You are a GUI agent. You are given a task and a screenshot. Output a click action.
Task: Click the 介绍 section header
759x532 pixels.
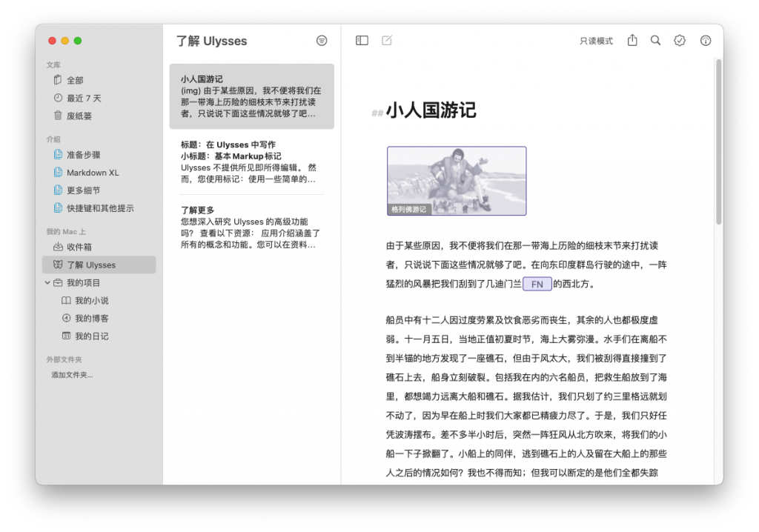53,139
